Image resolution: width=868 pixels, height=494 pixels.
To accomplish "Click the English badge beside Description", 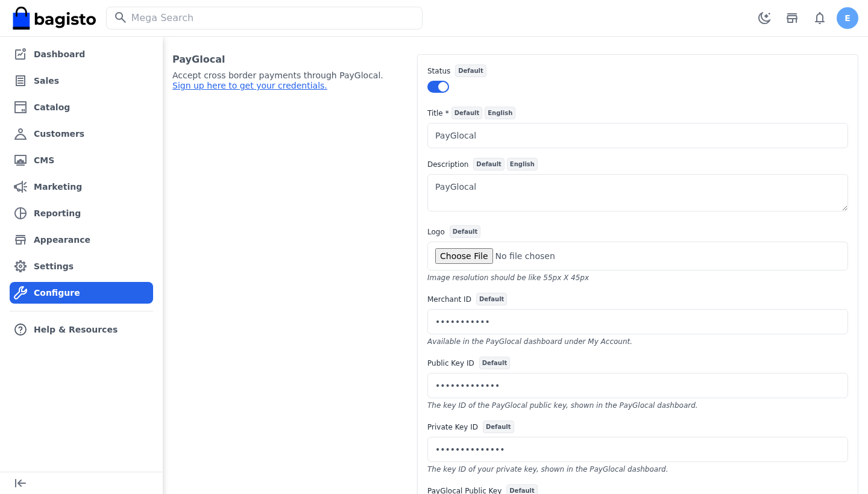I will [522, 164].
